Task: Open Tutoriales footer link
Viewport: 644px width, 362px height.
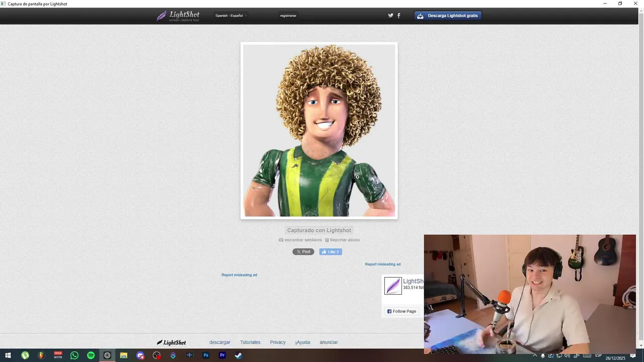Action: click(x=250, y=342)
